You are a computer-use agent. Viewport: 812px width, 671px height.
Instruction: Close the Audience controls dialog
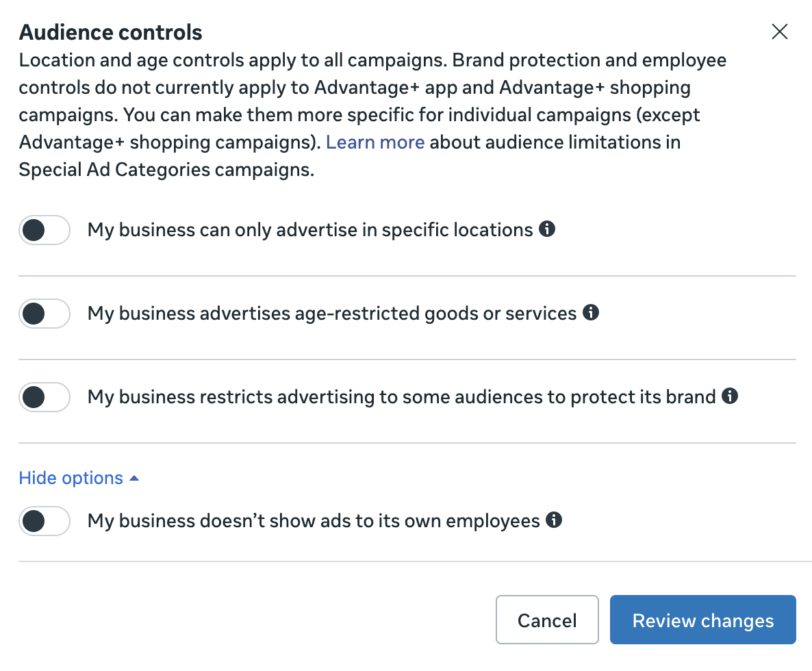(779, 31)
